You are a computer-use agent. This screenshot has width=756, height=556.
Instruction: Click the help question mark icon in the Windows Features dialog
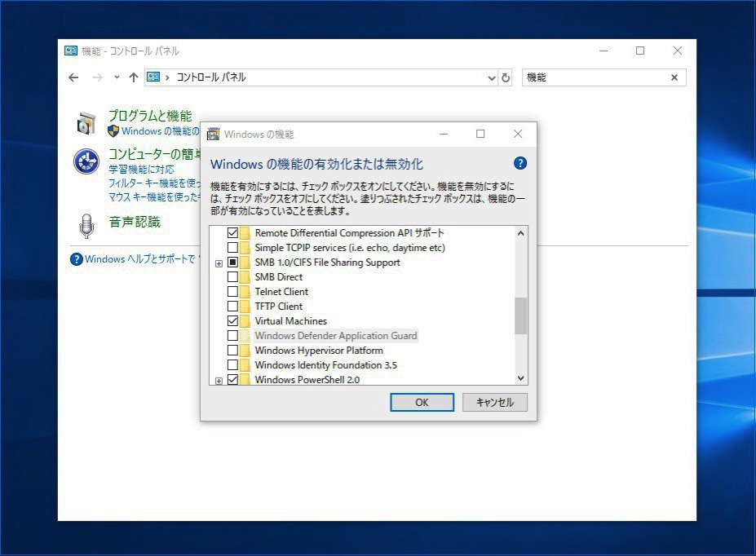pos(519,163)
